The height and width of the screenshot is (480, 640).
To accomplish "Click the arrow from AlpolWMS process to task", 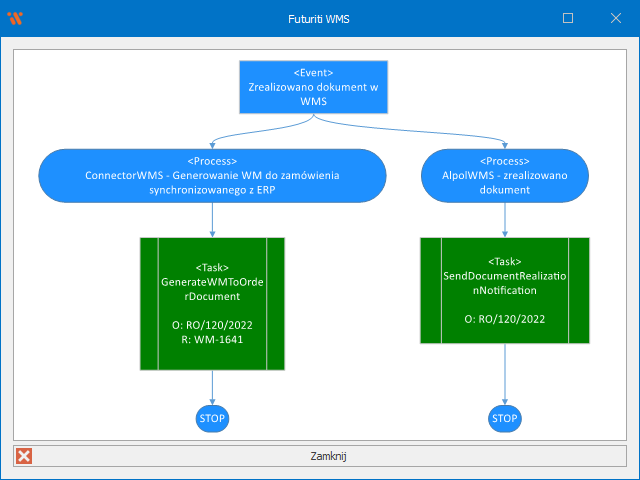I will pos(505,217).
